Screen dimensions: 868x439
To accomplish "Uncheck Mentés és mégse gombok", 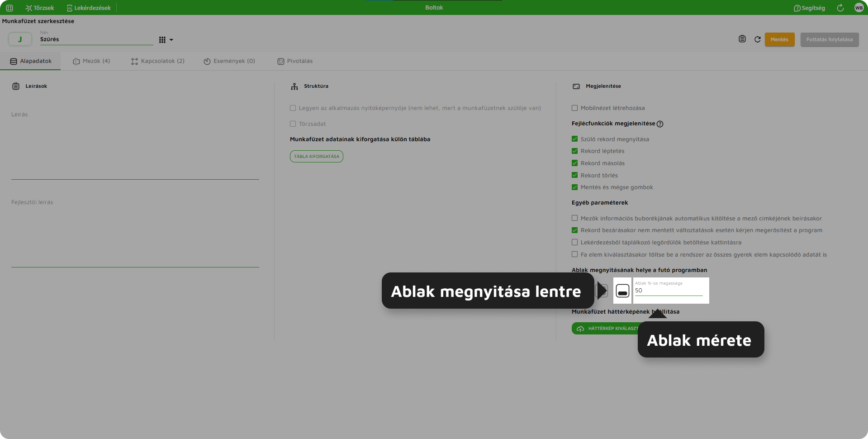I will (x=574, y=187).
